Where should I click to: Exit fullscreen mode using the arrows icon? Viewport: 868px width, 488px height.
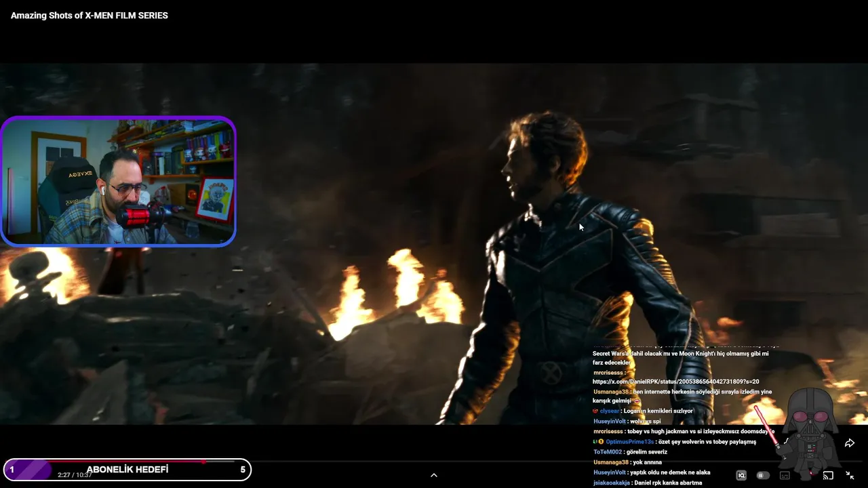click(850, 476)
